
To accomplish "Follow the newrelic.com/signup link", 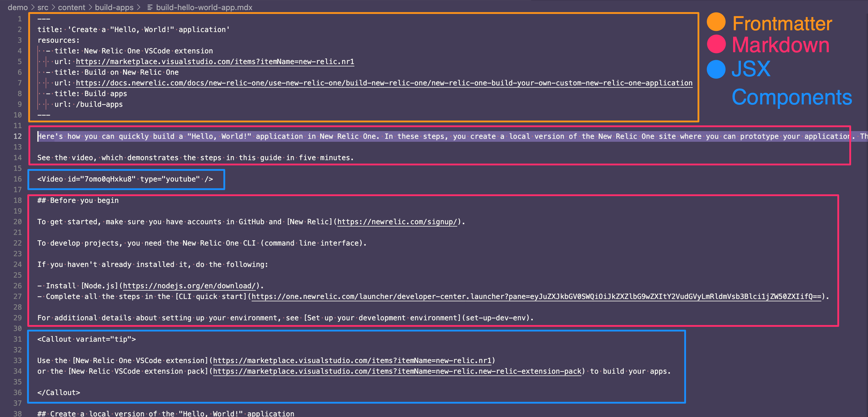I will [x=397, y=222].
